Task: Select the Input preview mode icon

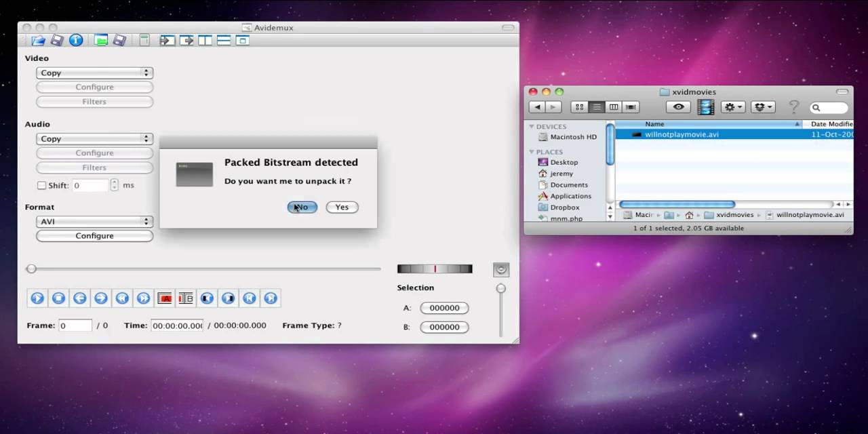Action: pyautogui.click(x=167, y=41)
